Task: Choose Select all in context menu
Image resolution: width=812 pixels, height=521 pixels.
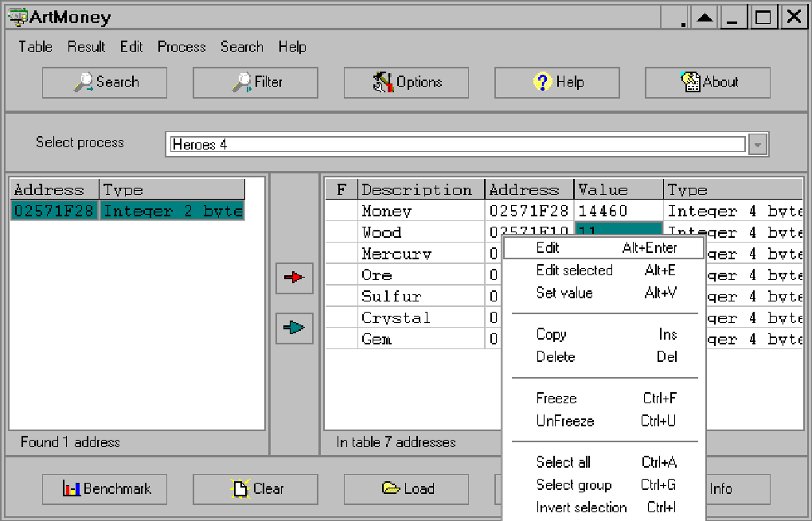Action: point(603,461)
